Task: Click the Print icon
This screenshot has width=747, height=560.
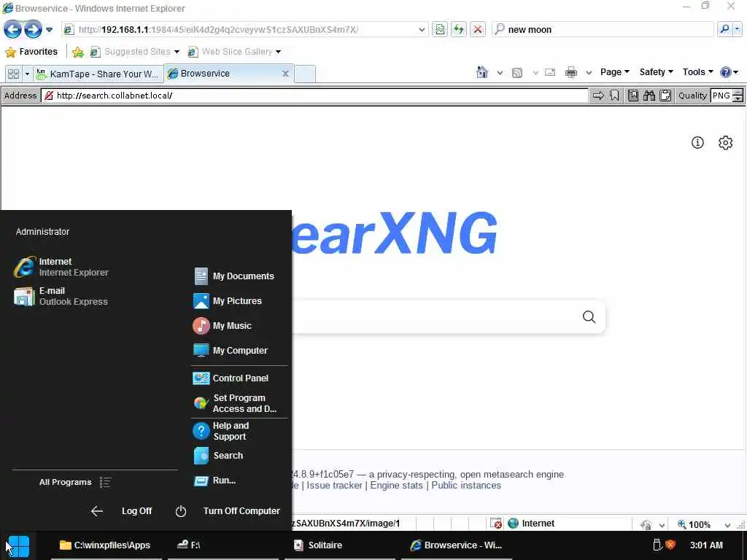Action: (570, 72)
